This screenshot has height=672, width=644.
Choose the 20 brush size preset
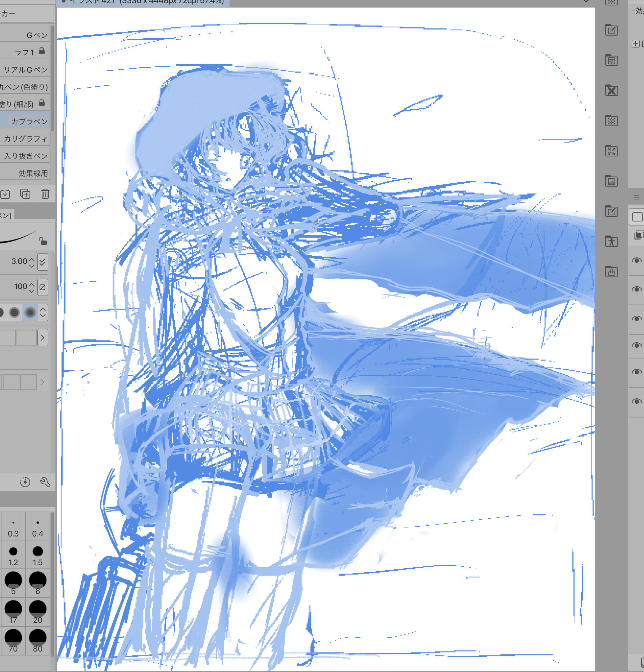[x=37, y=611]
